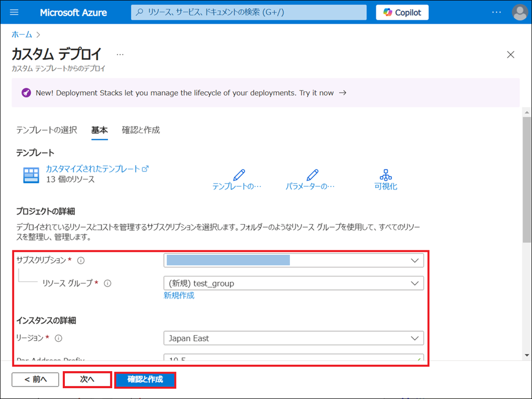The image size is (532, 399).
Task: Click the user account avatar
Action: pyautogui.click(x=520, y=12)
